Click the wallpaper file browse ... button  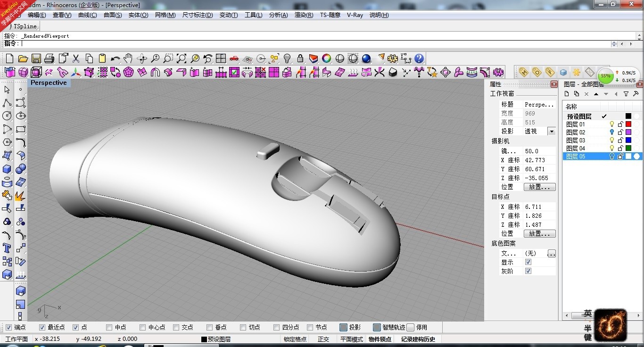pos(552,254)
